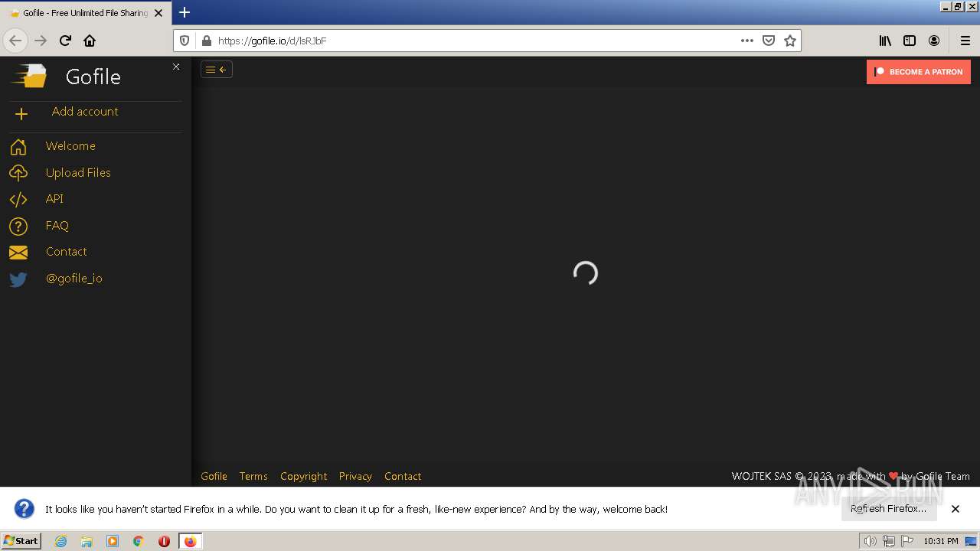Image resolution: width=980 pixels, height=551 pixels.
Task: Launch Chrome from the taskbar
Action: 139,541
